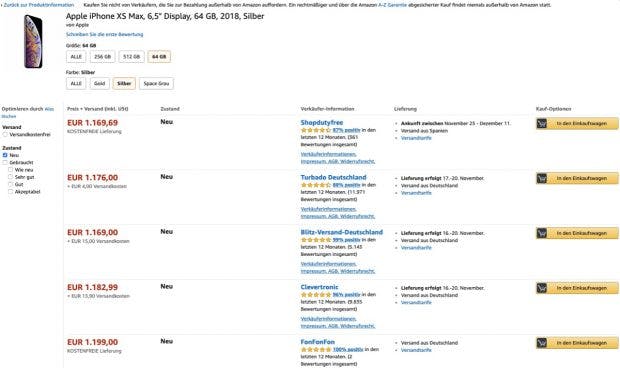Open Turbado Deutschland seller page
This screenshot has height=368, width=620.
click(x=333, y=177)
